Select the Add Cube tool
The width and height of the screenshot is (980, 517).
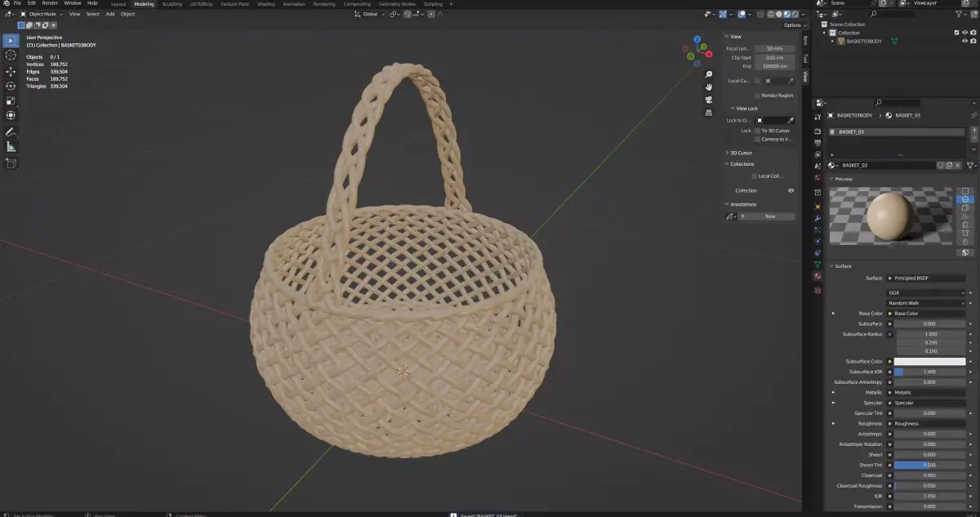point(11,163)
